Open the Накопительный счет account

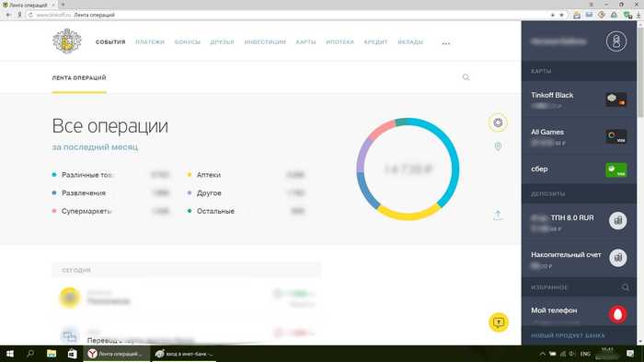pos(579,259)
